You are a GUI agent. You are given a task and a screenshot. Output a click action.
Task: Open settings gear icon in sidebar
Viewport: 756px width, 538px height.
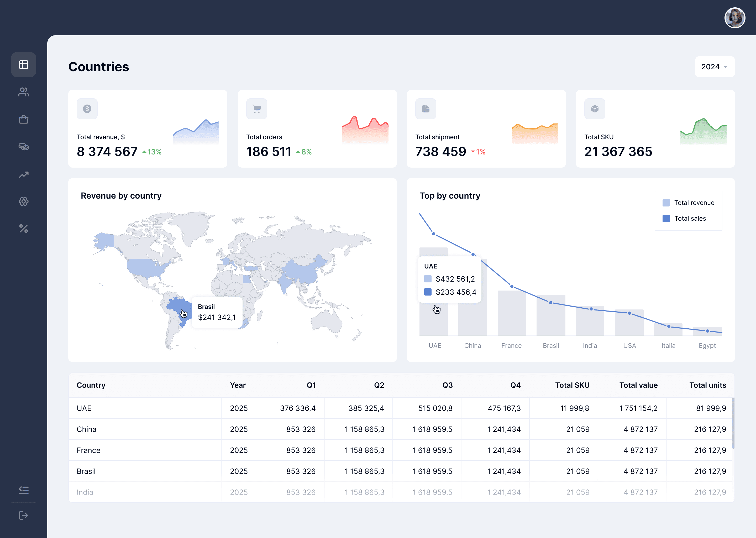click(24, 201)
